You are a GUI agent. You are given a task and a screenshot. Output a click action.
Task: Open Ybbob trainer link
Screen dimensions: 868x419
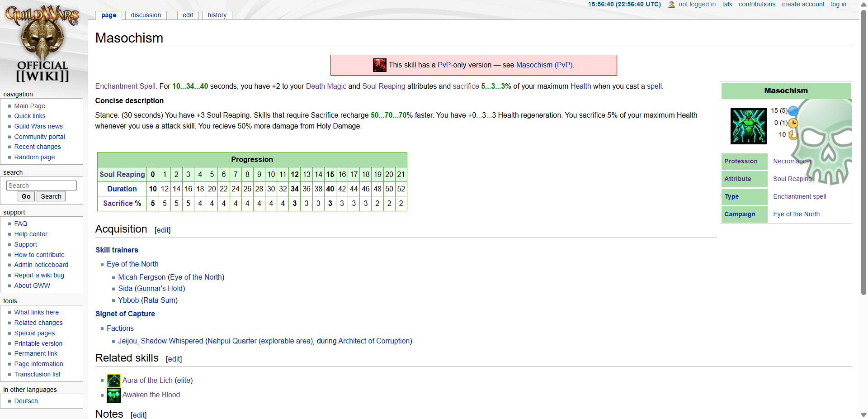pyautogui.click(x=128, y=300)
